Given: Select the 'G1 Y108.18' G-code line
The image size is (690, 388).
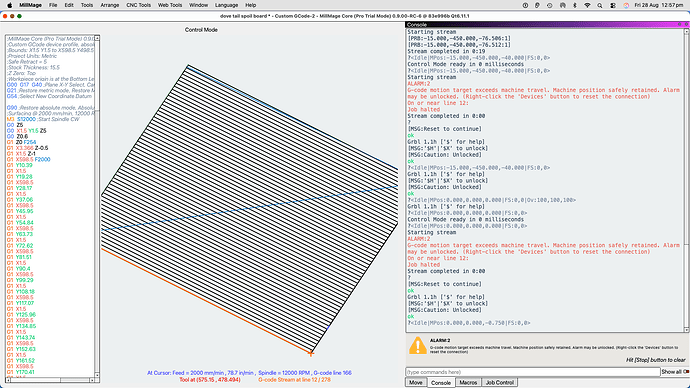Looking at the screenshot, I should pos(21,292).
